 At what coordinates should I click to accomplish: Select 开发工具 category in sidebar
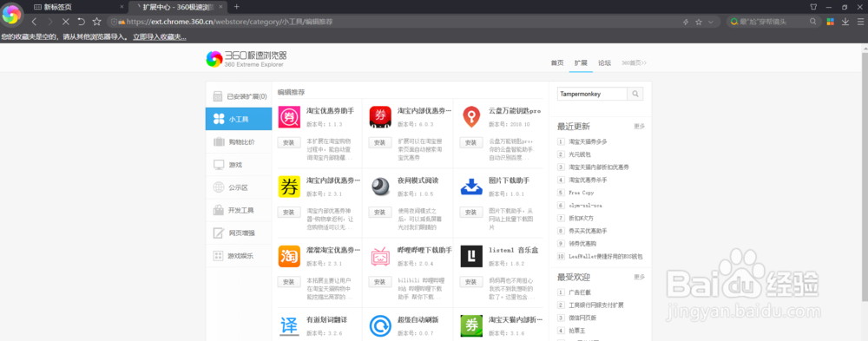coord(239,210)
